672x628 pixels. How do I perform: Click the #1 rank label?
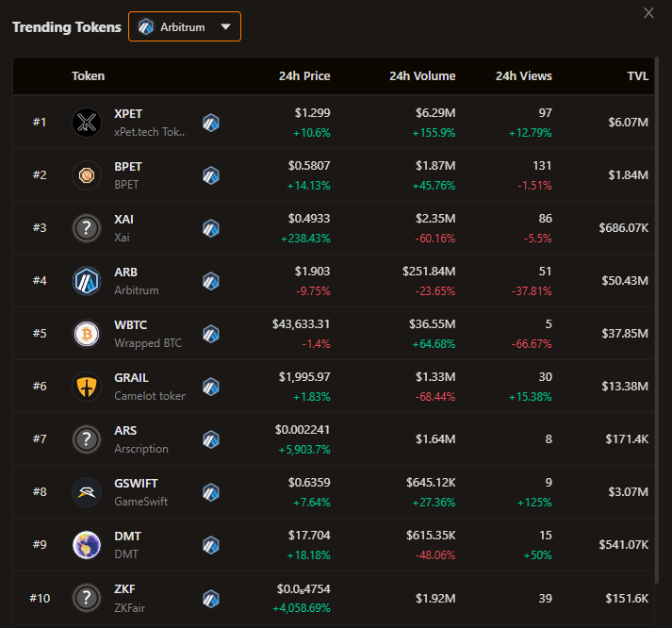click(40, 123)
